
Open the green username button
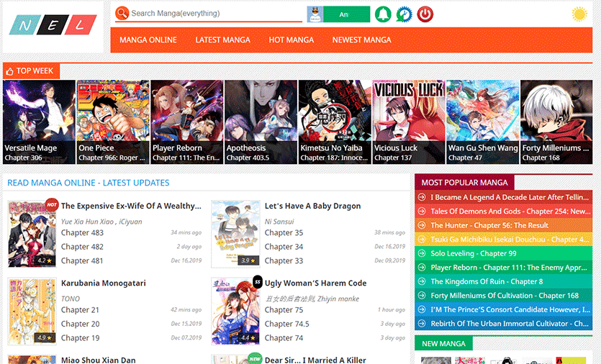(346, 14)
